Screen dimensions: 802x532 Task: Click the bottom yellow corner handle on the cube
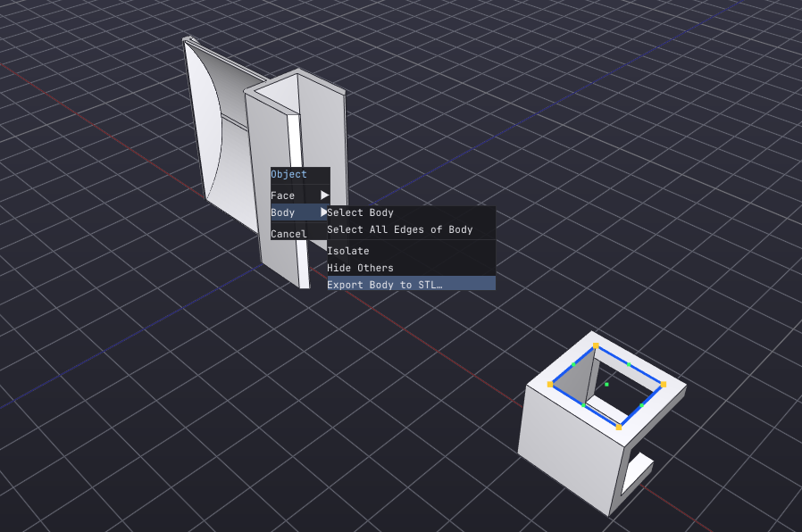(619, 427)
